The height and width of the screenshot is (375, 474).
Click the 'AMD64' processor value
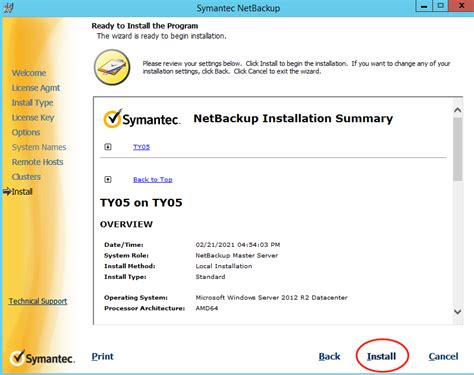207,308
